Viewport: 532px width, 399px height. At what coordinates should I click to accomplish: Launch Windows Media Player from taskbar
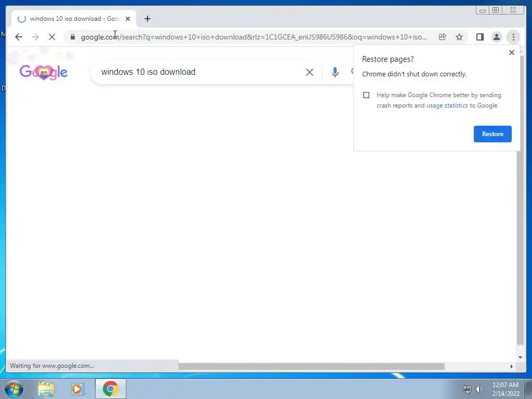(77, 389)
